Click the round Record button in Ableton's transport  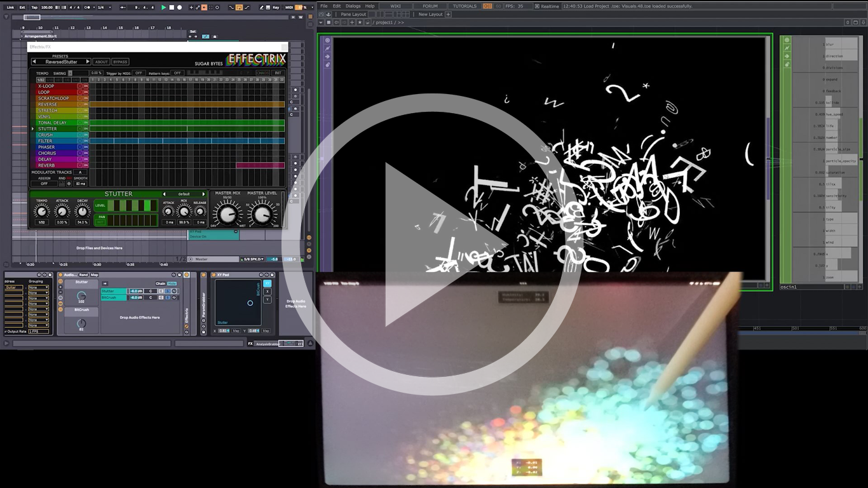point(179,8)
